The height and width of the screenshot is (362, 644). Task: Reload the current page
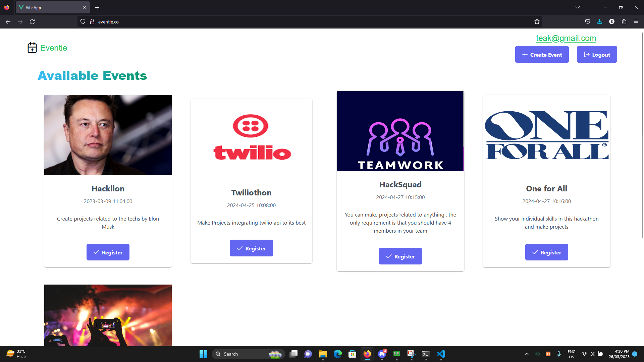[32, 22]
